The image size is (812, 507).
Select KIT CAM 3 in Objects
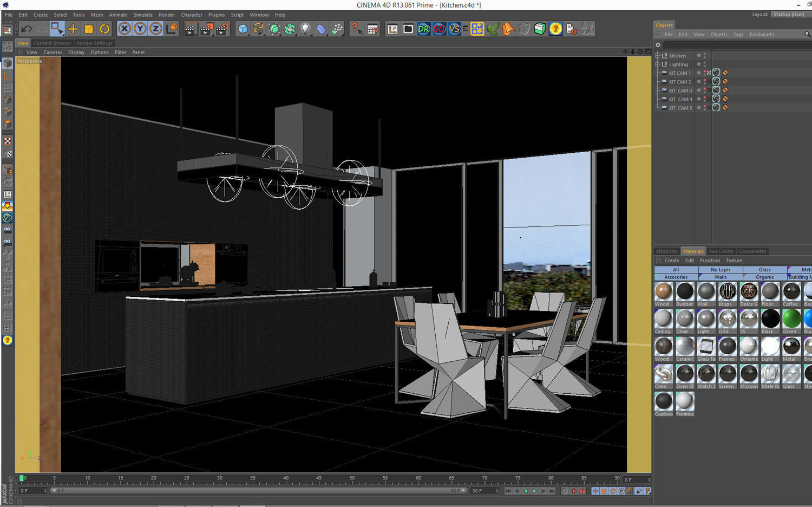coord(680,90)
